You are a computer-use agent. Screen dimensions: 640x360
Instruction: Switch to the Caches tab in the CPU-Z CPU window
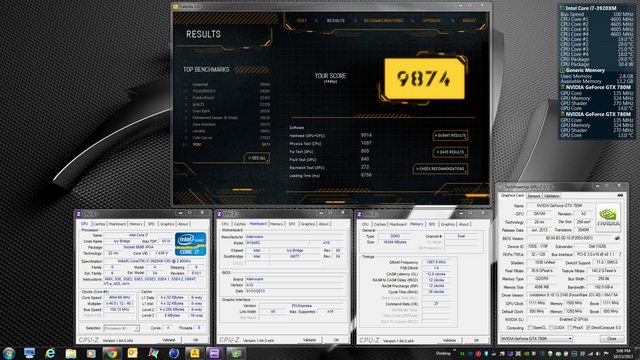tap(99, 224)
